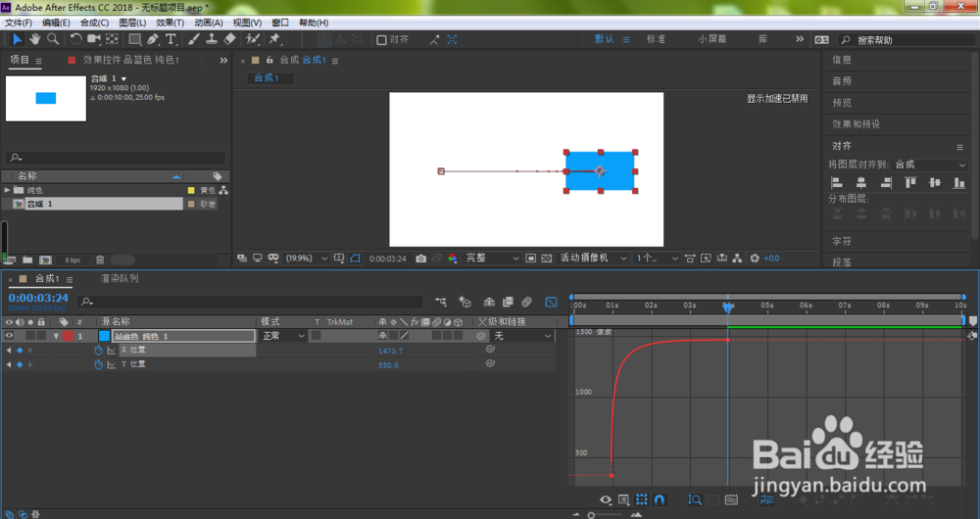Open the 文件(F) menu
The image size is (980, 519).
click(x=19, y=23)
